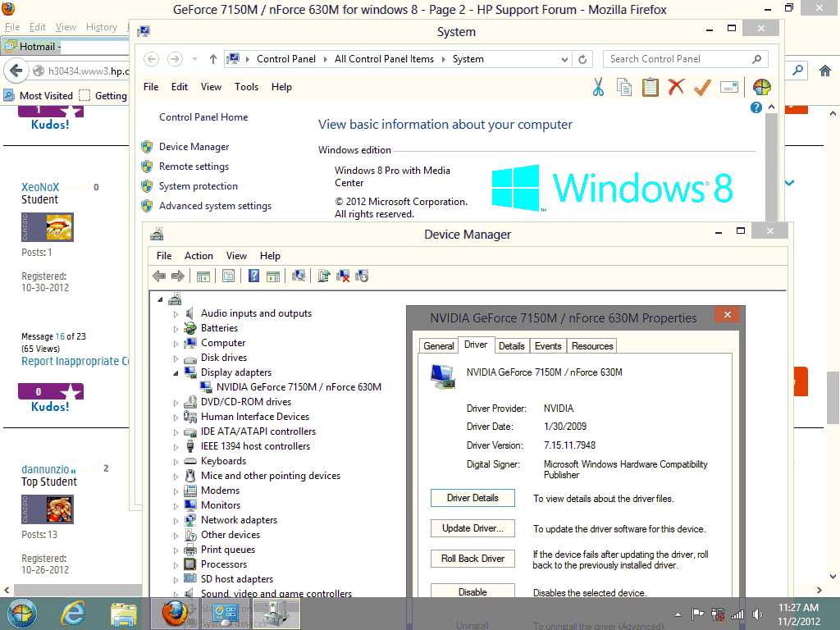Expand the Audio inputs and outputs node
840x630 pixels.
click(x=176, y=314)
